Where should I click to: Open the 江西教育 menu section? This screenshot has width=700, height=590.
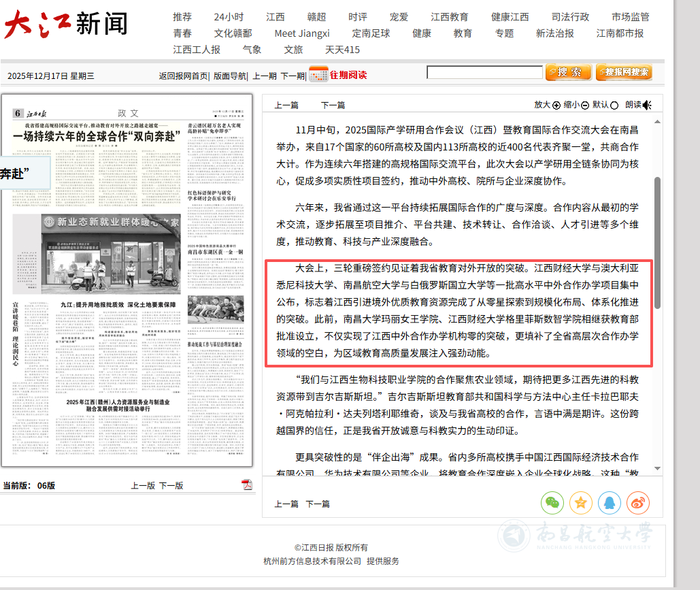click(449, 17)
